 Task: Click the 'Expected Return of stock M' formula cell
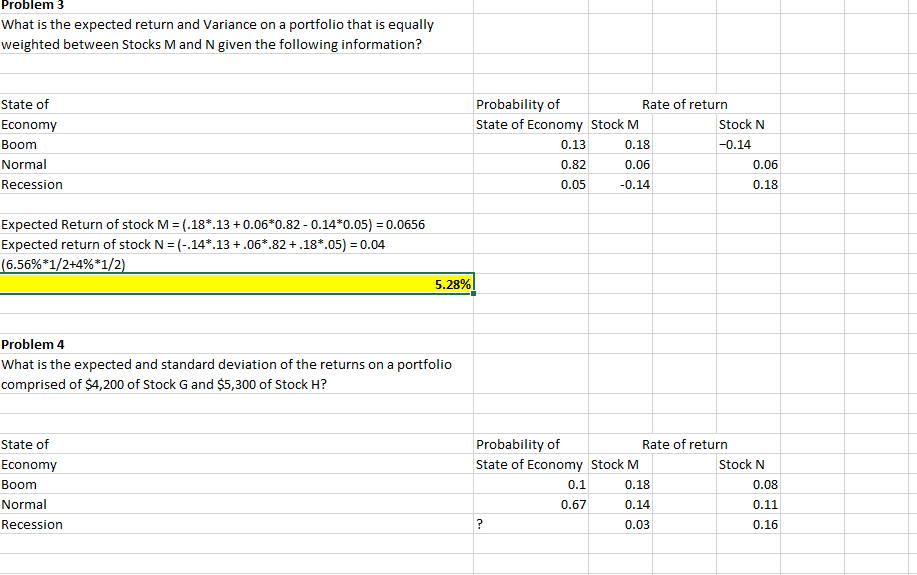(x=213, y=225)
